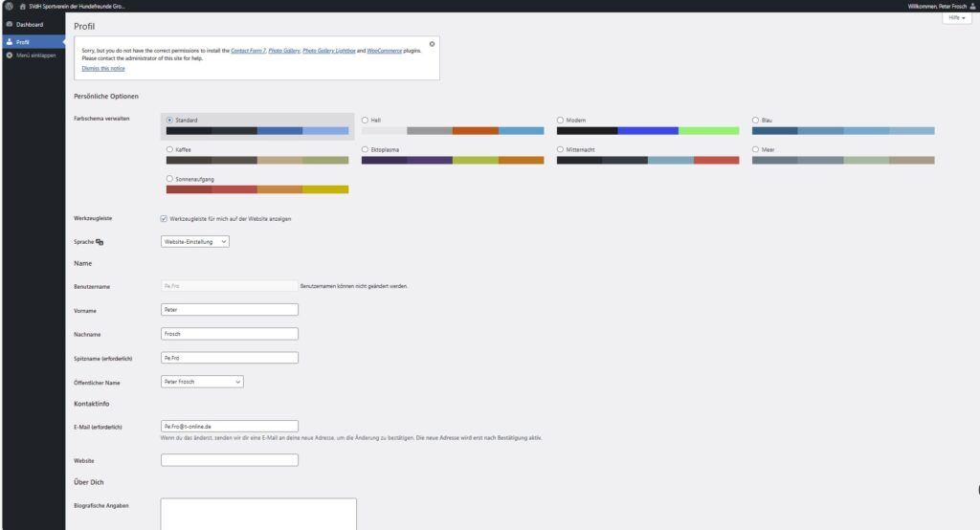This screenshot has height=530, width=980.
Task: Select the Modern color scheme radio button
Action: [560, 121]
